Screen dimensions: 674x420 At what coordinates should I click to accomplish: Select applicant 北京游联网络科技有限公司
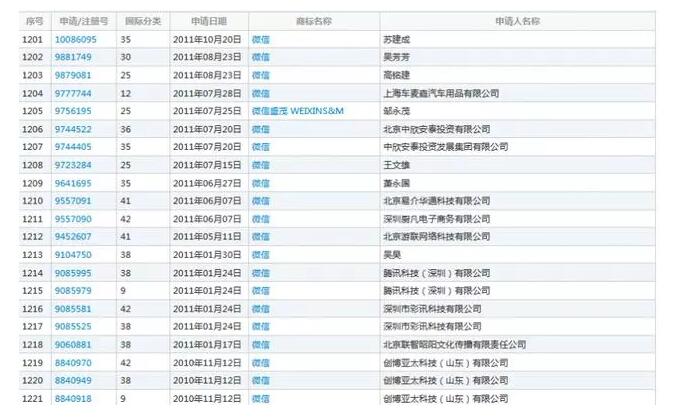437,237
